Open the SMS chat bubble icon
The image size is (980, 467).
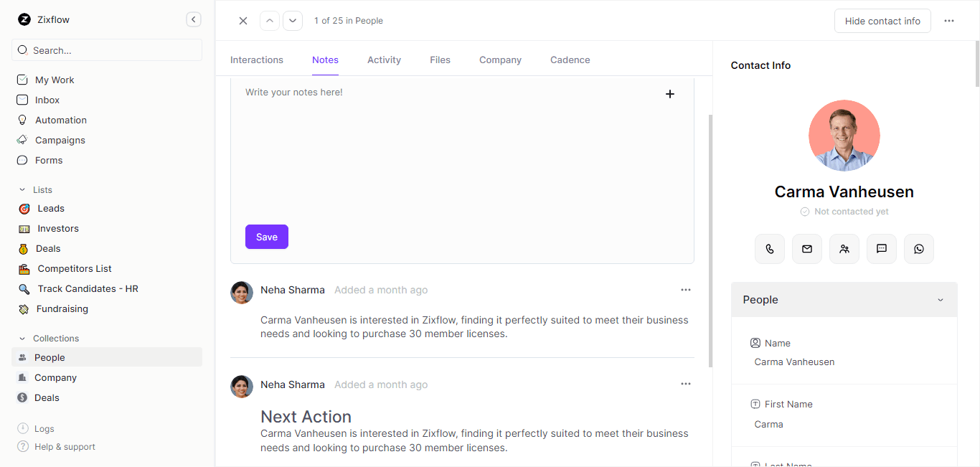(882, 249)
